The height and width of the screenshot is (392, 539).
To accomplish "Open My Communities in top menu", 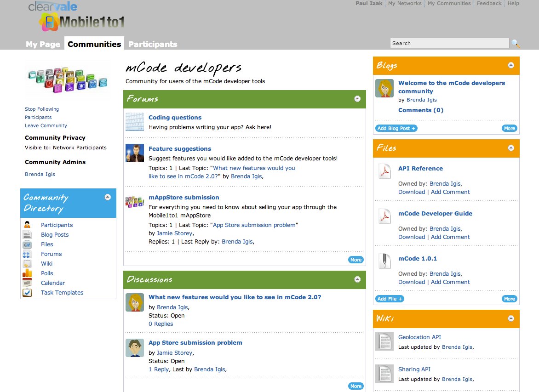I will click(x=449, y=3).
